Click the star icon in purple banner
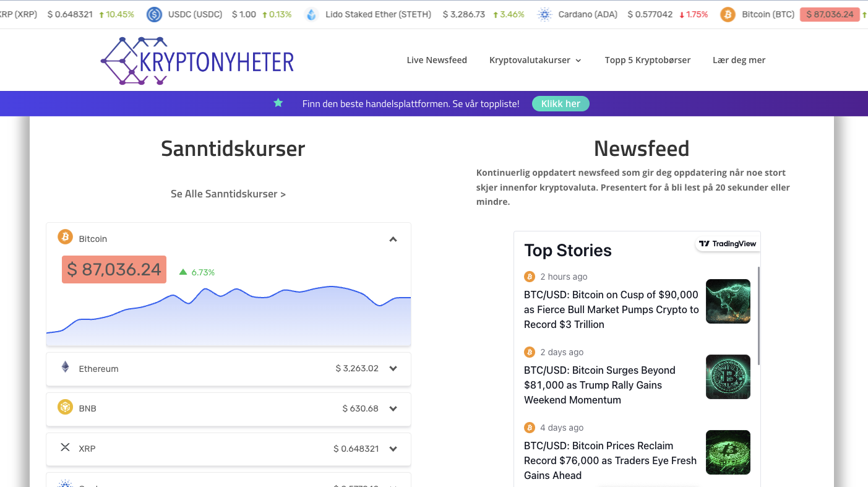 pos(278,103)
